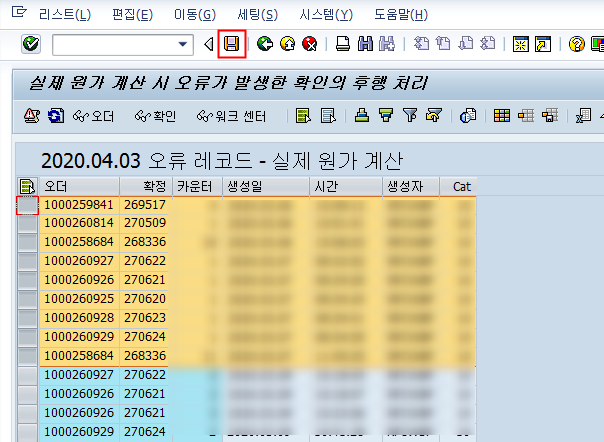Go to First Page icon
The width and height of the screenshot is (604, 442).
pyautogui.click(x=421, y=44)
